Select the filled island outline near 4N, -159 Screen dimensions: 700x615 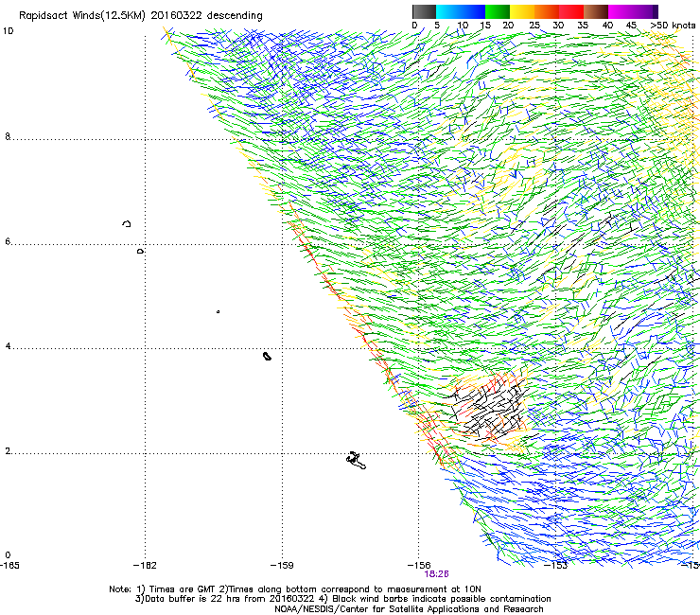pyautogui.click(x=267, y=356)
